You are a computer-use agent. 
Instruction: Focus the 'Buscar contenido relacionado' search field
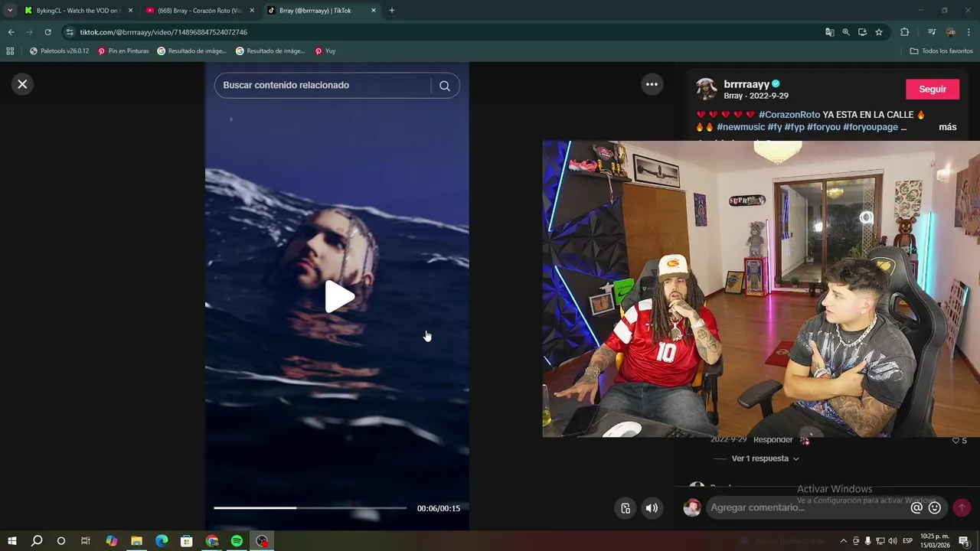tap(323, 85)
